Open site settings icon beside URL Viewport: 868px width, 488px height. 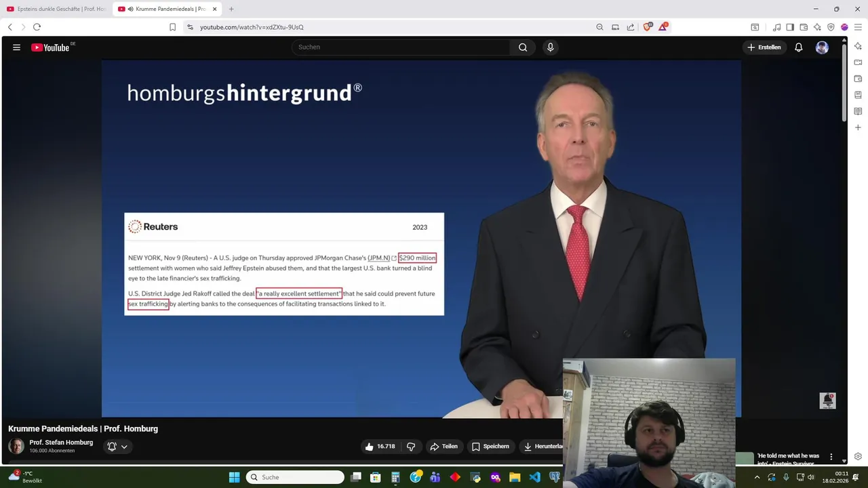[x=190, y=27]
